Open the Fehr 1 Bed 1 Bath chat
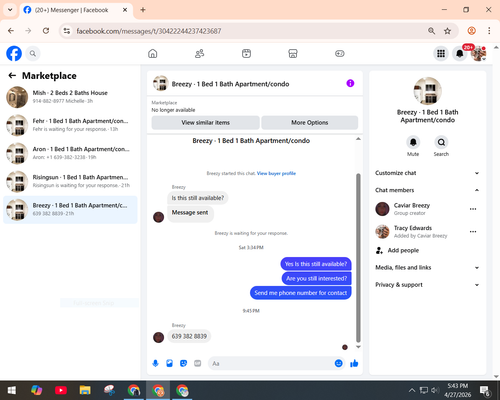Image resolution: width=500 pixels, height=400 pixels. pos(70,125)
